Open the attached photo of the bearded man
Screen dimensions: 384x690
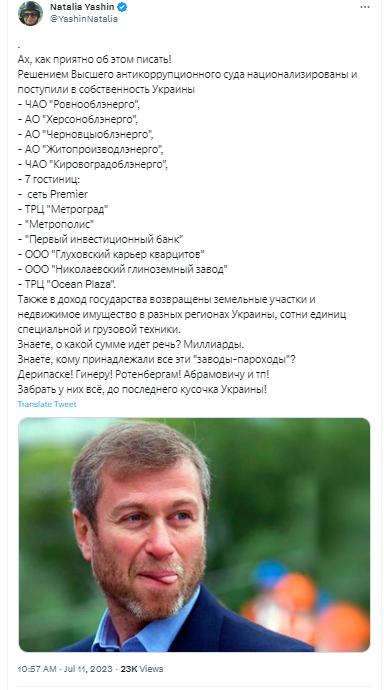pos(194,534)
